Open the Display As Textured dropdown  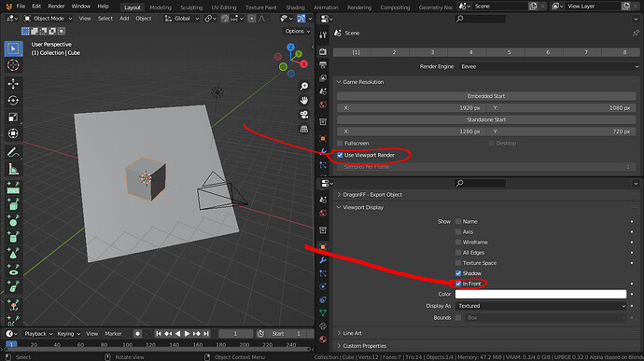[541, 306]
